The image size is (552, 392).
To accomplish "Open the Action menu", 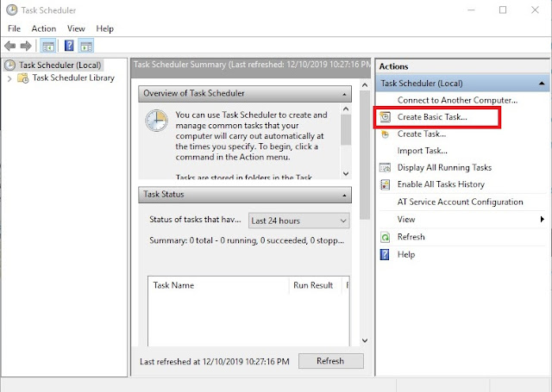I will [x=44, y=28].
